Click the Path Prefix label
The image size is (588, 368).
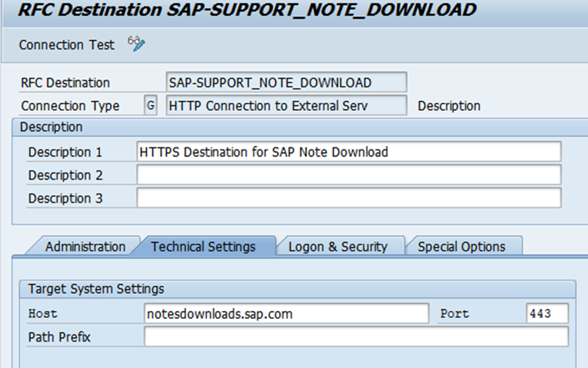coord(59,337)
